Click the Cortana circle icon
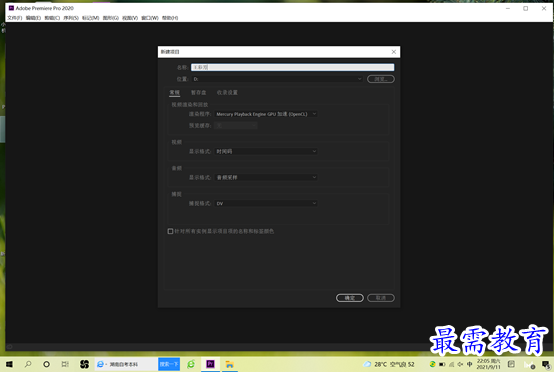This screenshot has width=554, height=372. point(46,364)
